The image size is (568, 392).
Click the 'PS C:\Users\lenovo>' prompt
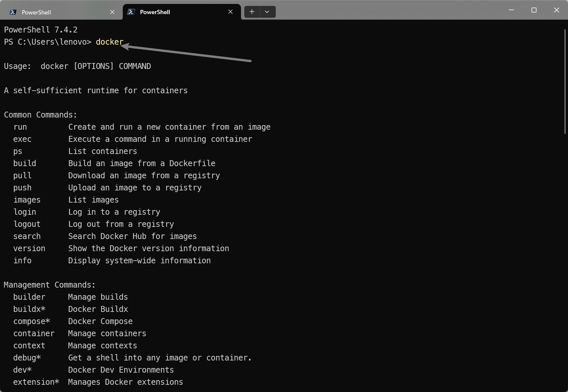pos(48,42)
